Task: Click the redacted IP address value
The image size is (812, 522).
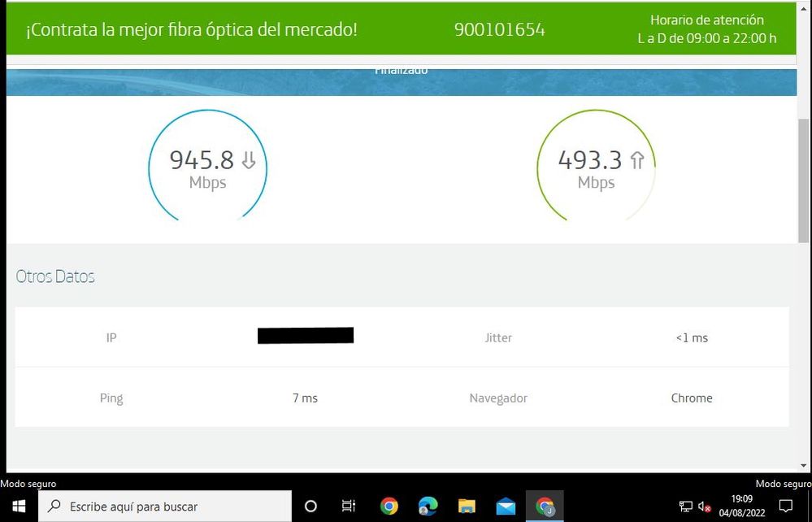Action: pos(306,336)
